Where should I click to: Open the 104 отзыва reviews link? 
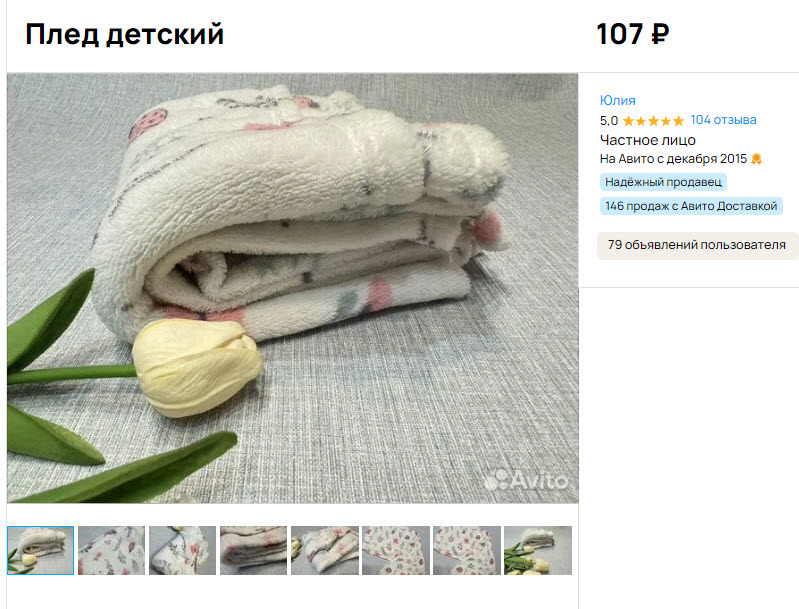tap(723, 120)
